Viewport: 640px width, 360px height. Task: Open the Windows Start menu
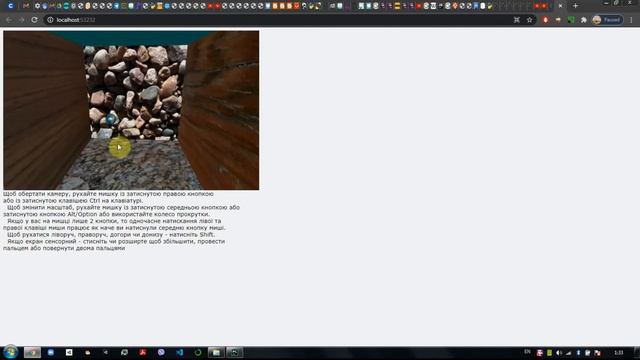[x=10, y=352]
